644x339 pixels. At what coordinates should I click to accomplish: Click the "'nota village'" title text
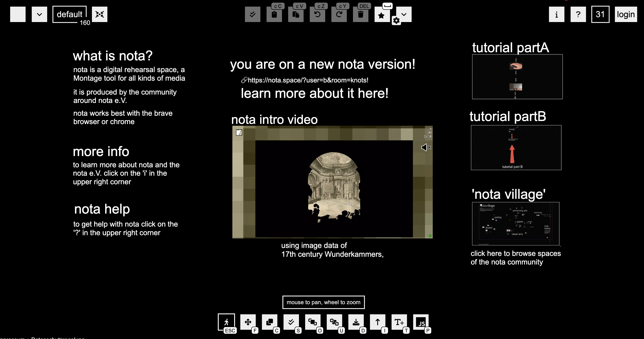pos(508,194)
